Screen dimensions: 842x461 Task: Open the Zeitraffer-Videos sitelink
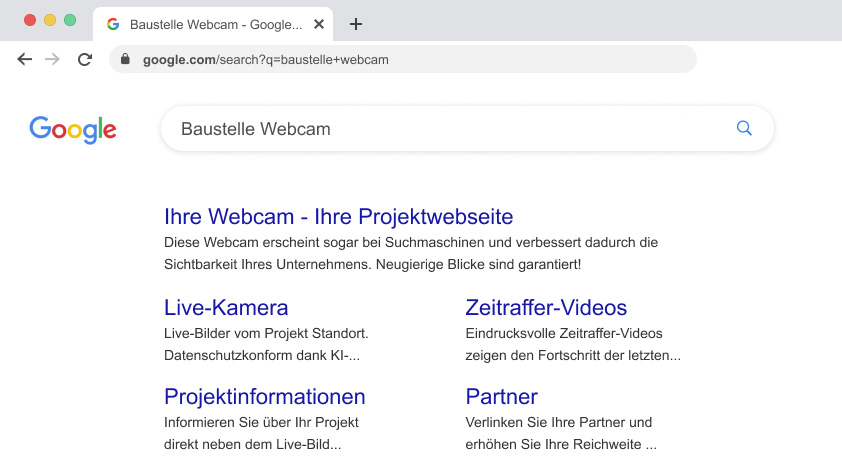(546, 307)
